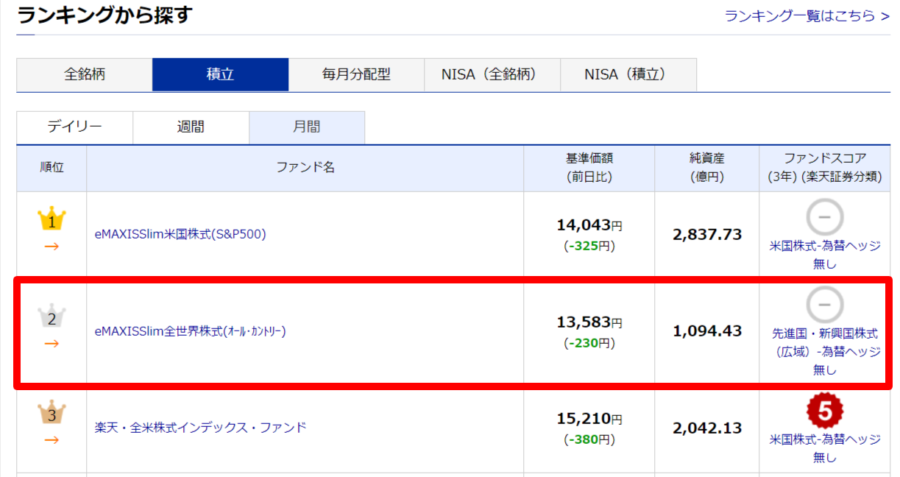This screenshot has height=477, width=900.
Task: Click the 純資産 (億円) column header
Action: (x=707, y=168)
